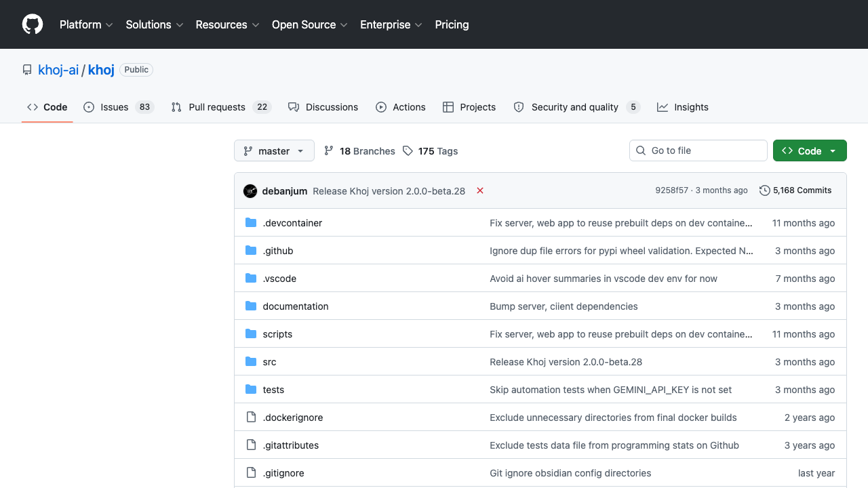Image resolution: width=868 pixels, height=488 pixels.
Task: View the 5,168 Commits history
Action: coord(795,190)
